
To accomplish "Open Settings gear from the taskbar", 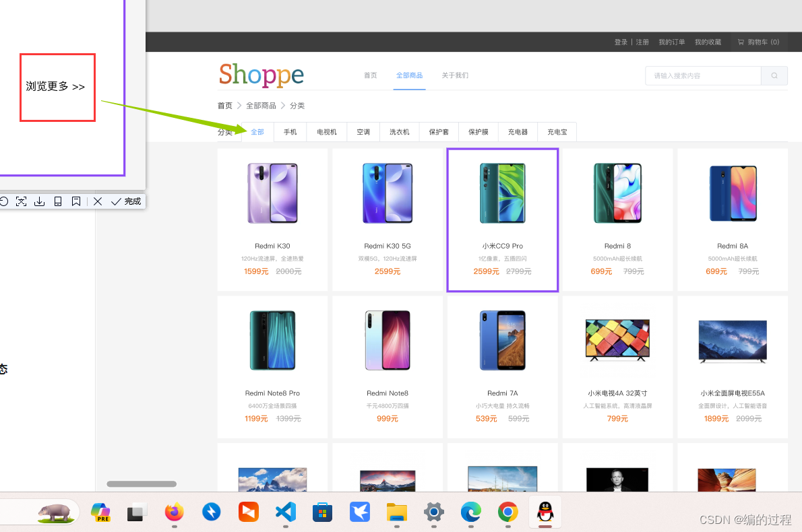I will pyautogui.click(x=434, y=512).
